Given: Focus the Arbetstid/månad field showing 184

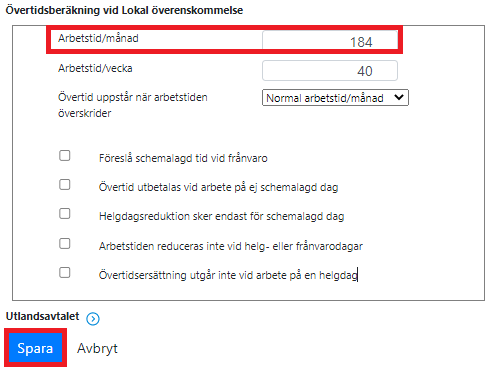Looking at the screenshot, I should click(330, 40).
